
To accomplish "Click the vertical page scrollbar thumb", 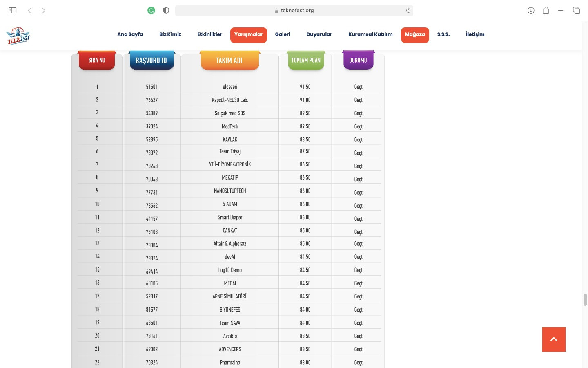I will pyautogui.click(x=585, y=300).
